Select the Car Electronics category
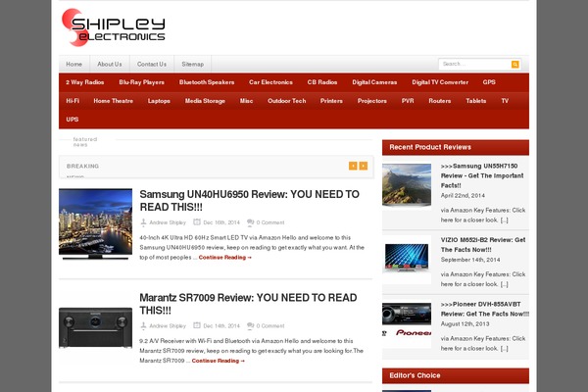 (270, 82)
